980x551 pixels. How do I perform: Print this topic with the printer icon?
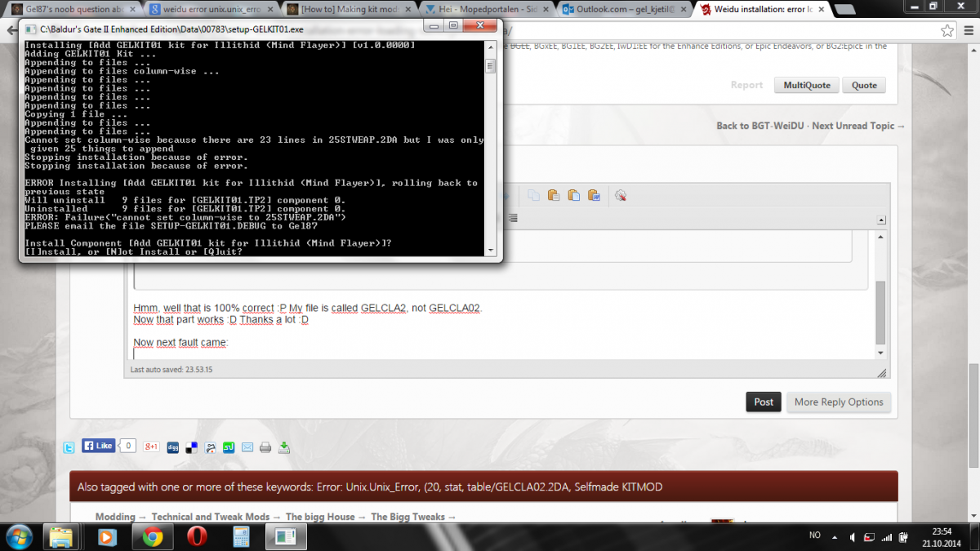pos(265,447)
